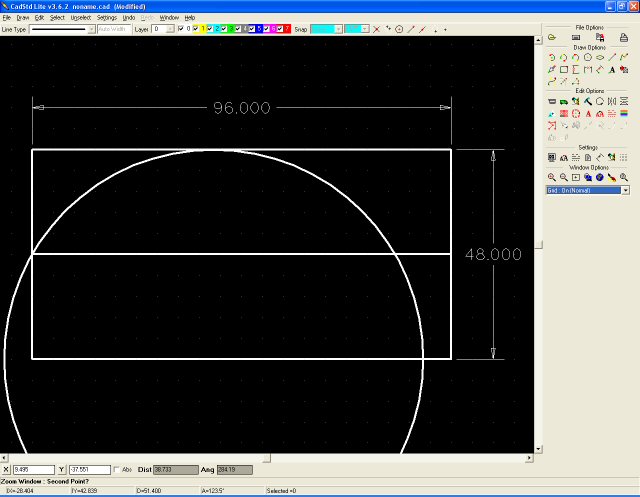
Task: Click the Save as file icon with red disk
Action: pos(600,38)
